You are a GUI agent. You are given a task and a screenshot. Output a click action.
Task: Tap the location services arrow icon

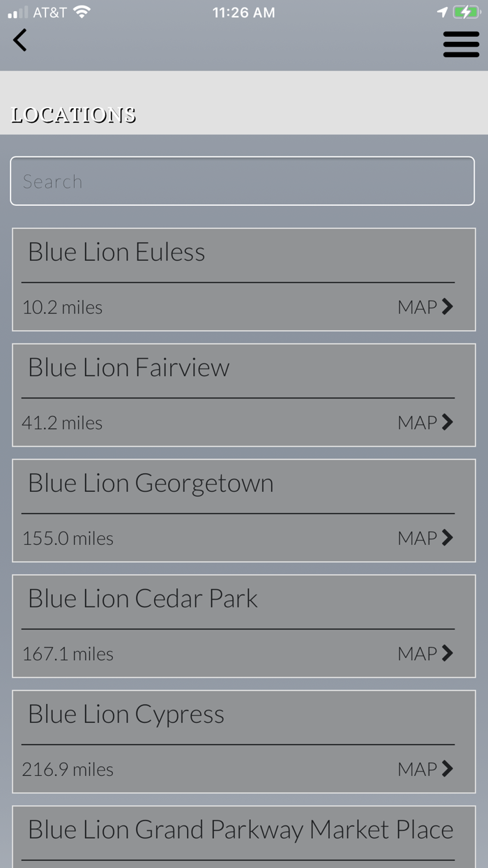tap(442, 13)
